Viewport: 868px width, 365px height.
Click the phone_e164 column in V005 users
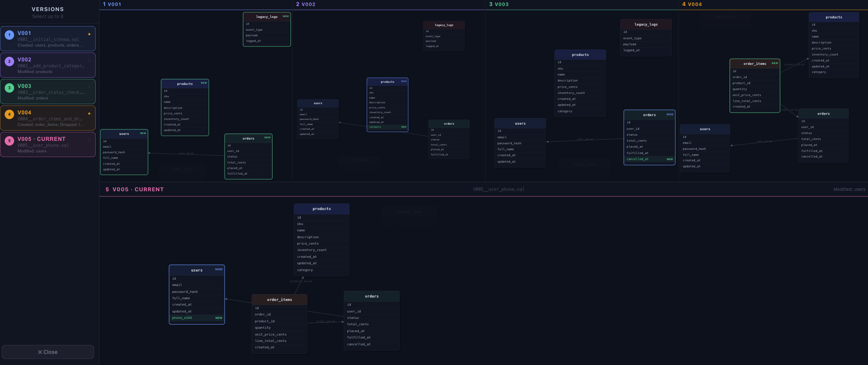(197, 318)
